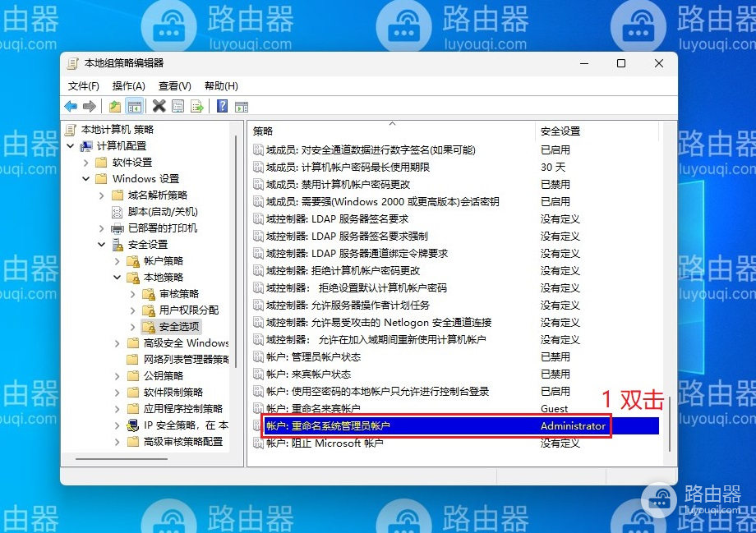The image size is (756, 533).
Task: Click the 脚本(启动/关机) script icon
Action: tap(118, 212)
